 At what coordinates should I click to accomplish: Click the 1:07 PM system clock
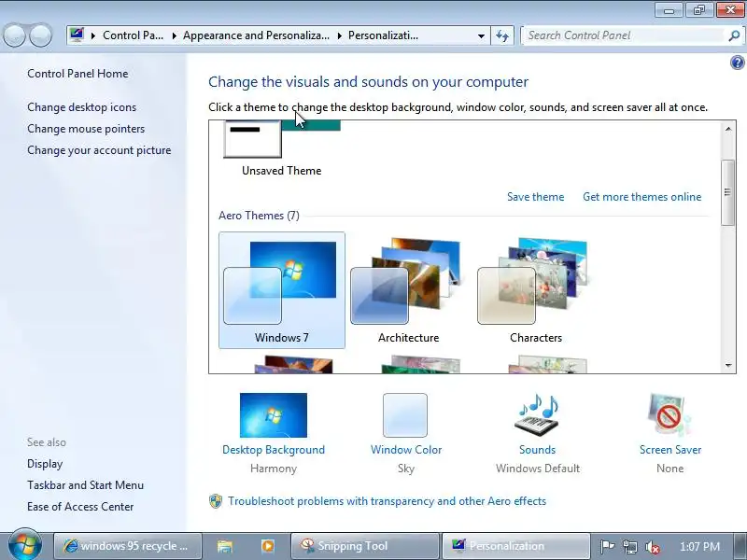coord(699,547)
